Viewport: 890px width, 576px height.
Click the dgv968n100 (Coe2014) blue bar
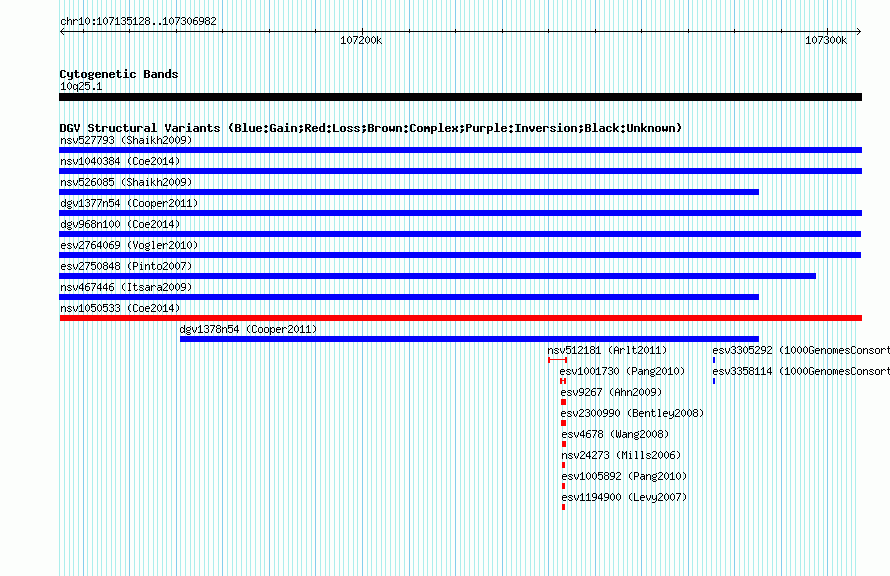pyautogui.click(x=460, y=234)
